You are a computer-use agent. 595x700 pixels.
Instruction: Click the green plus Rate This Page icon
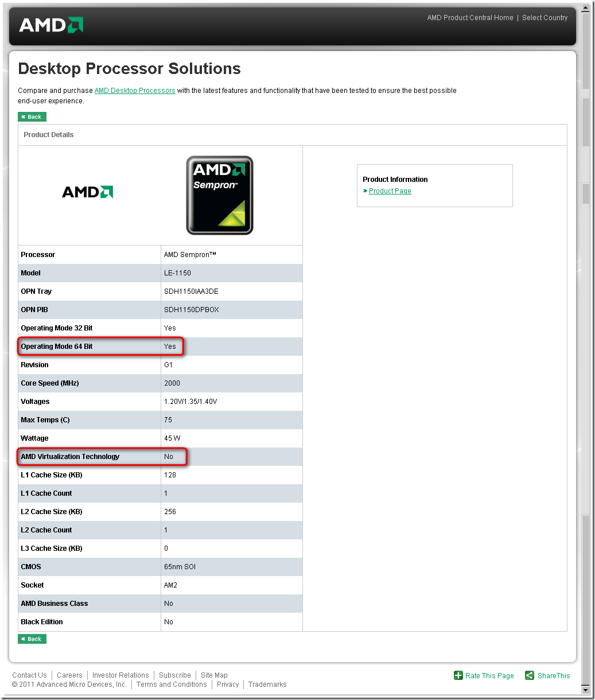tap(458, 675)
